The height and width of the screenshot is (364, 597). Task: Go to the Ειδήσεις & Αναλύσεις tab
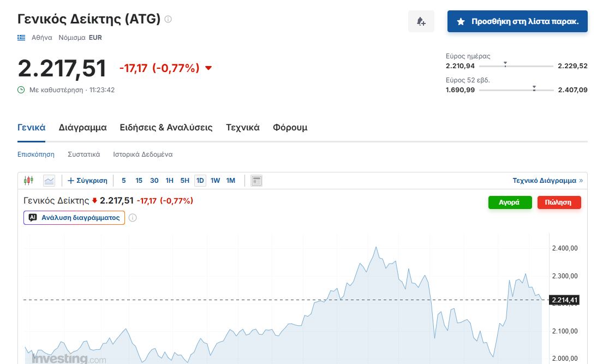166,128
